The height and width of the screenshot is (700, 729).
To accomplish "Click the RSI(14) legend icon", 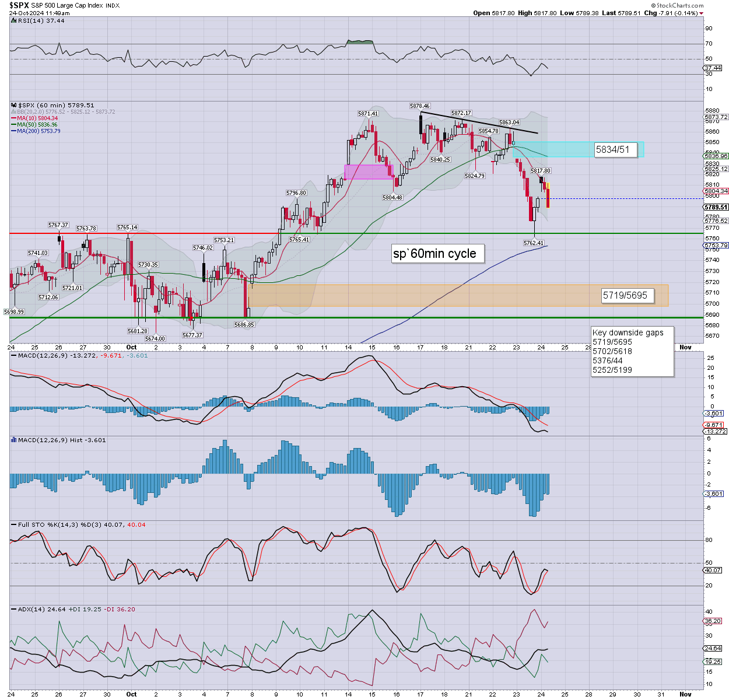I will [14, 20].
